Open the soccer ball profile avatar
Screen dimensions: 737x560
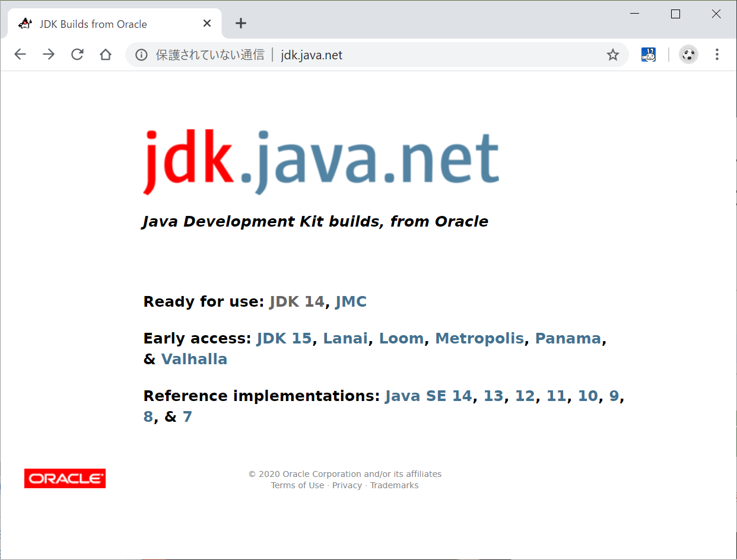688,55
